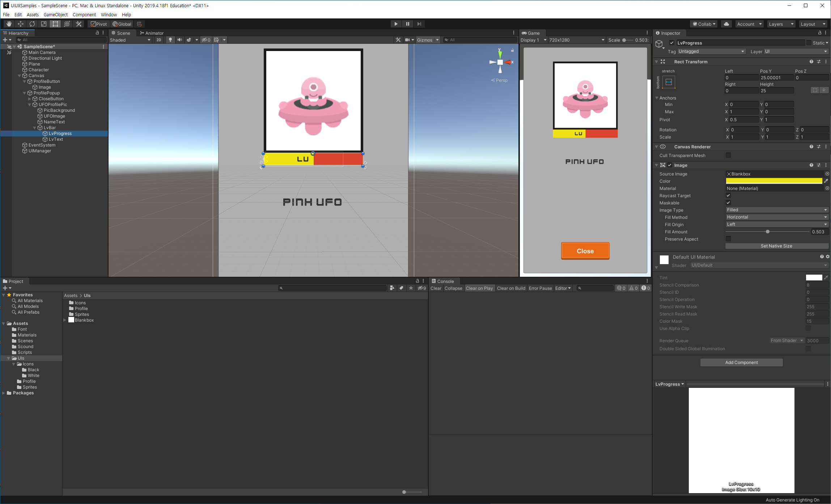Screen dimensions: 831x504
Task: Enable Preserve Aspect checkbox
Action: [728, 239]
